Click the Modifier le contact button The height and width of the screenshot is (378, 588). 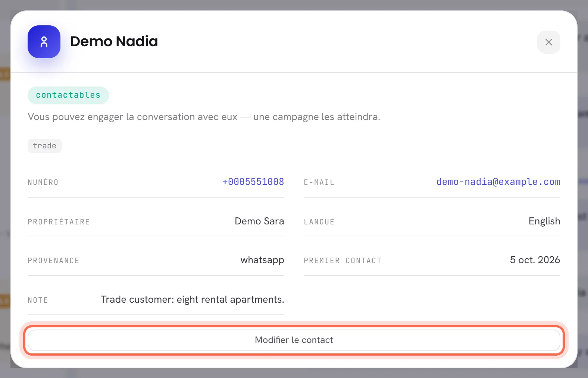[x=294, y=340]
